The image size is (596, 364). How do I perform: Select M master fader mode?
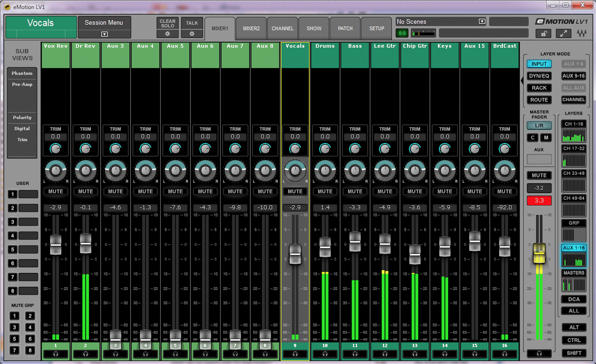[546, 137]
